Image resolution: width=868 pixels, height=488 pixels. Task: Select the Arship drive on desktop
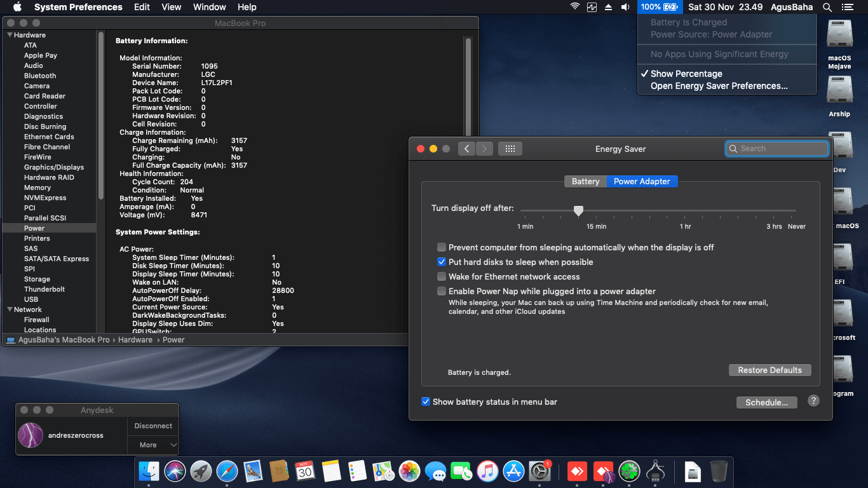tap(839, 97)
